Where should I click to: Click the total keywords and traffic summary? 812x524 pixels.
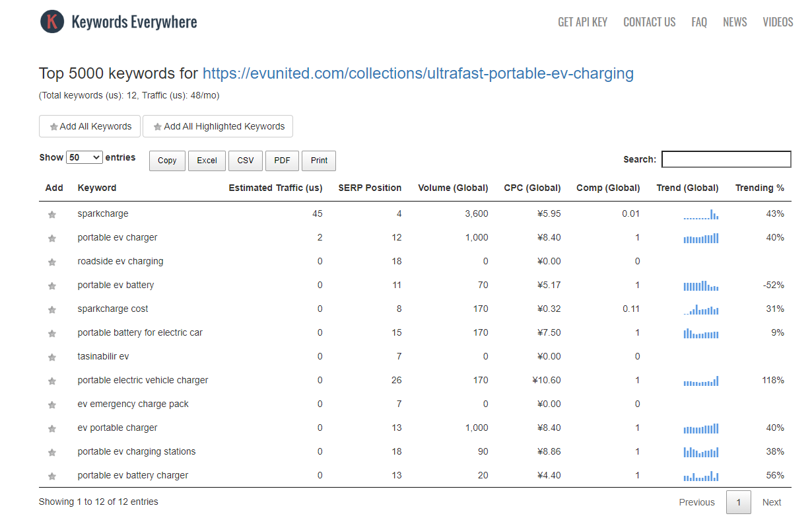[129, 95]
